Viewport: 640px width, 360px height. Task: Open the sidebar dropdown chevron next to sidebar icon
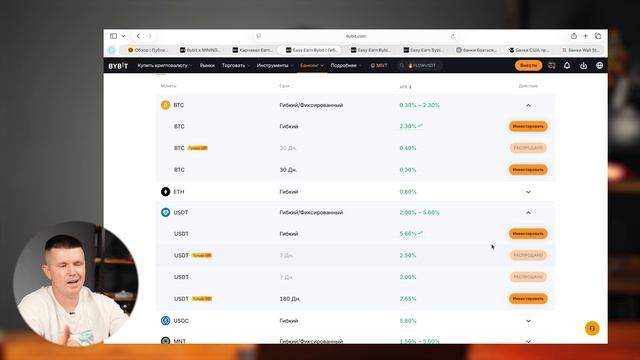(x=123, y=36)
